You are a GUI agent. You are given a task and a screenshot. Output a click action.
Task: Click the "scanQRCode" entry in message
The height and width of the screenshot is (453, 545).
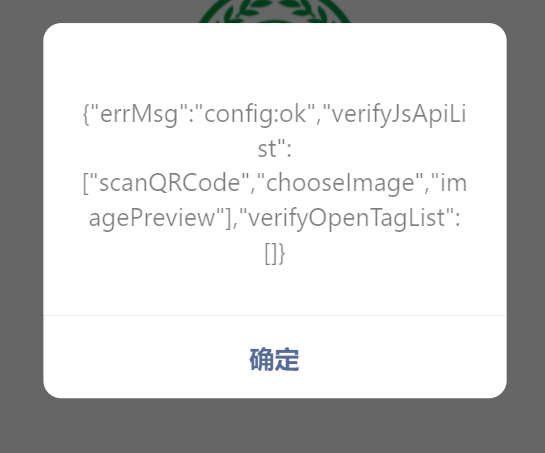click(x=170, y=183)
